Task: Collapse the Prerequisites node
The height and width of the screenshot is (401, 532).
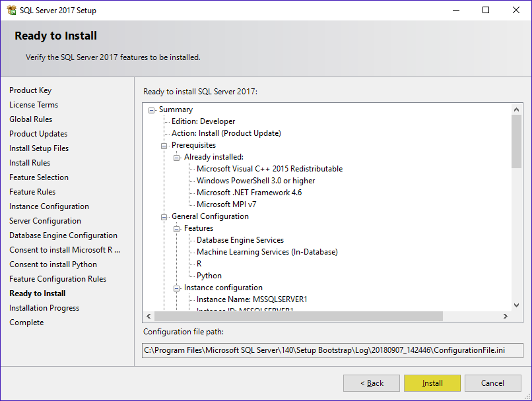Action: pos(164,146)
